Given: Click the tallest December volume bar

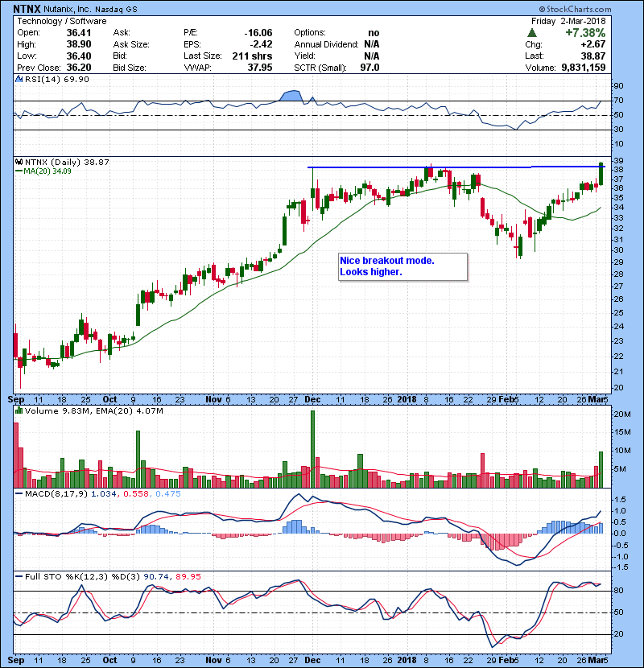Looking at the screenshot, I should (x=312, y=449).
